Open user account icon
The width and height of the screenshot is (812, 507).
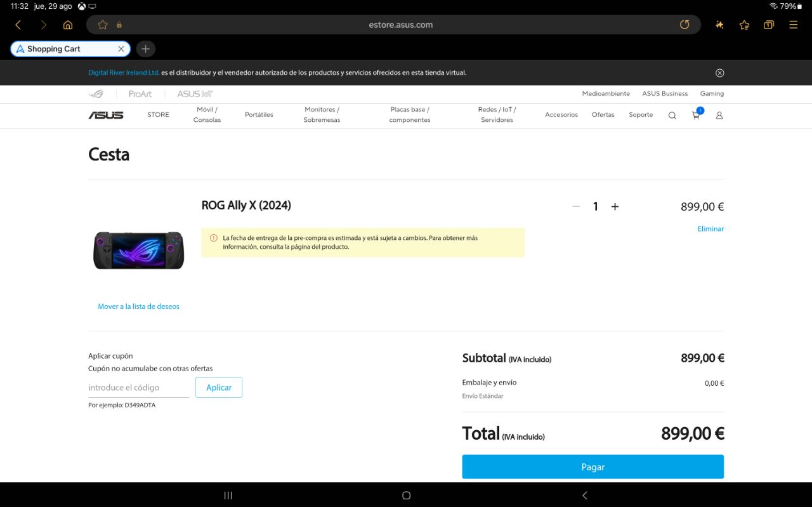point(719,115)
